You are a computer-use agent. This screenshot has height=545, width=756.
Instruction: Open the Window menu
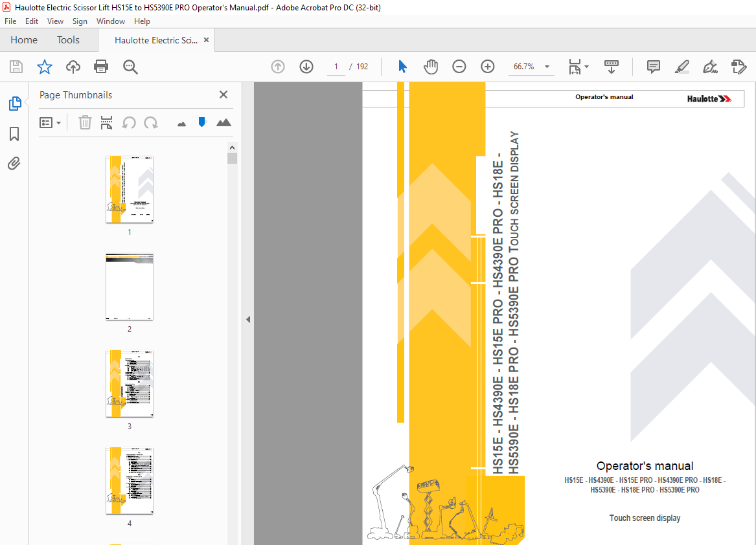coord(110,21)
